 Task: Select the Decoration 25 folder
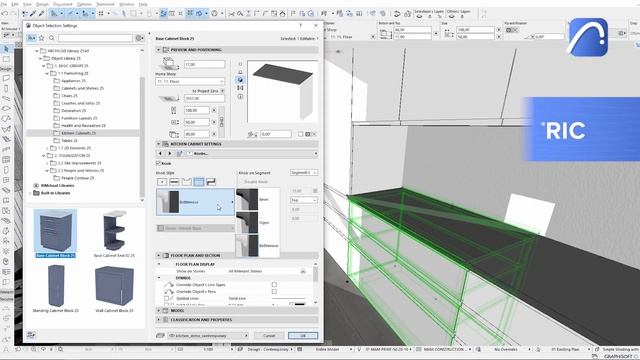[70, 111]
